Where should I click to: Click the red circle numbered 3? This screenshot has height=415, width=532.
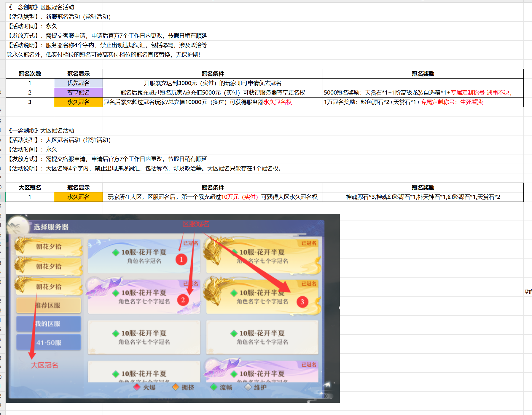click(302, 302)
